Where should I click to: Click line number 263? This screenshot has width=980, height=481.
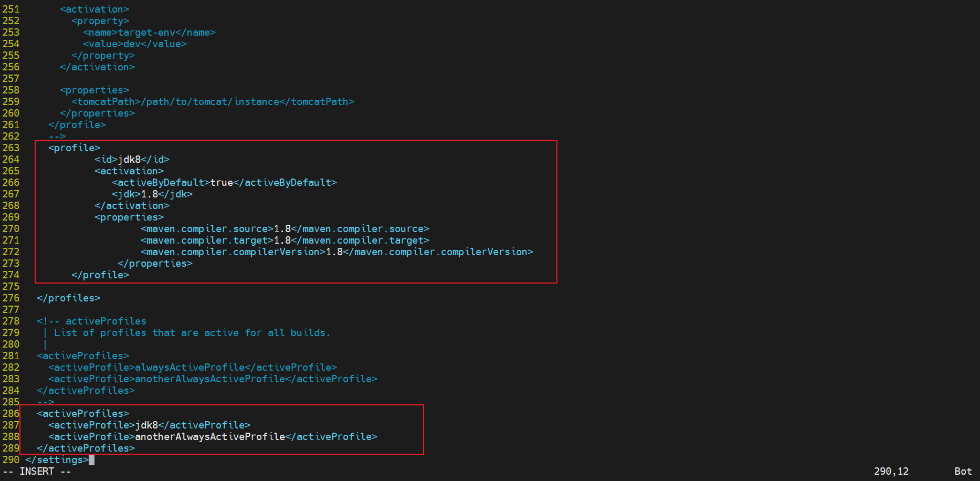click(11, 148)
